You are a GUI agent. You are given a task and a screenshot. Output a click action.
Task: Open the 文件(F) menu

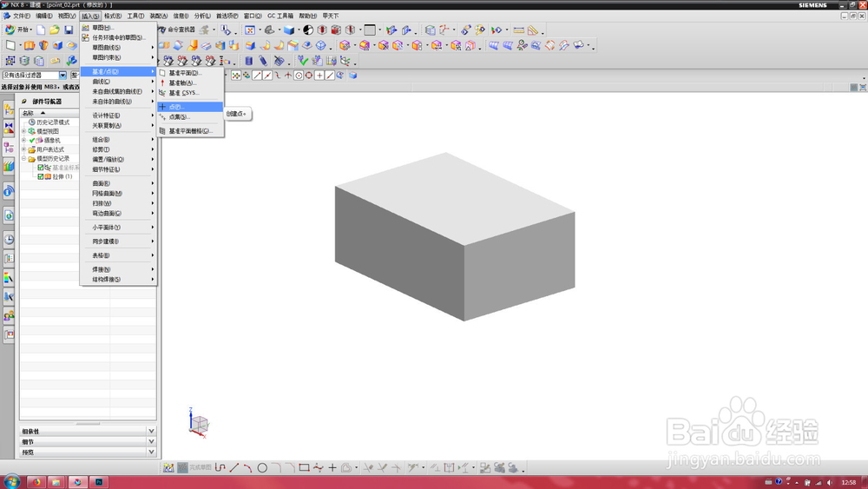[22, 16]
